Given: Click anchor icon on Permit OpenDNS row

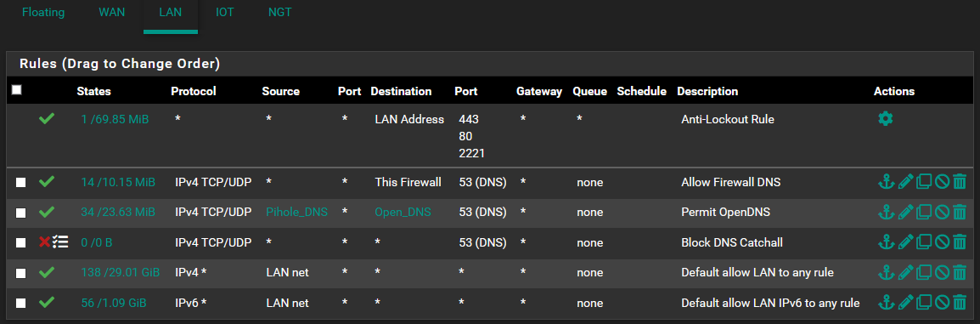Looking at the screenshot, I should [x=886, y=212].
